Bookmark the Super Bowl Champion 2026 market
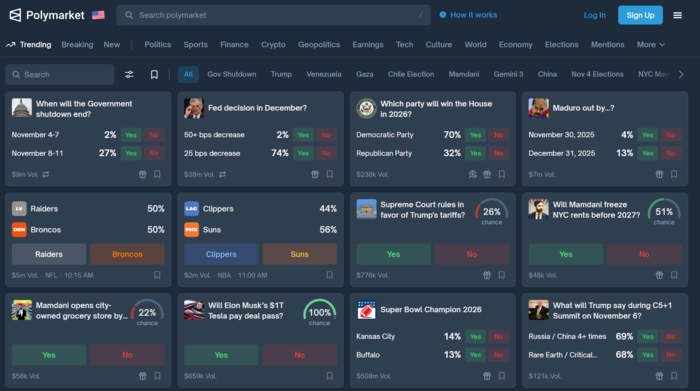This screenshot has height=391, width=700. (502, 376)
